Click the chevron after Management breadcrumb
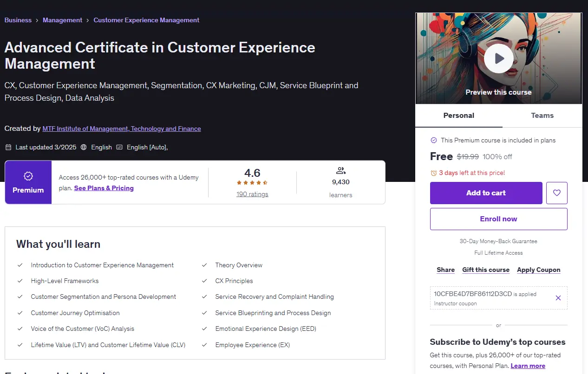 88,20
